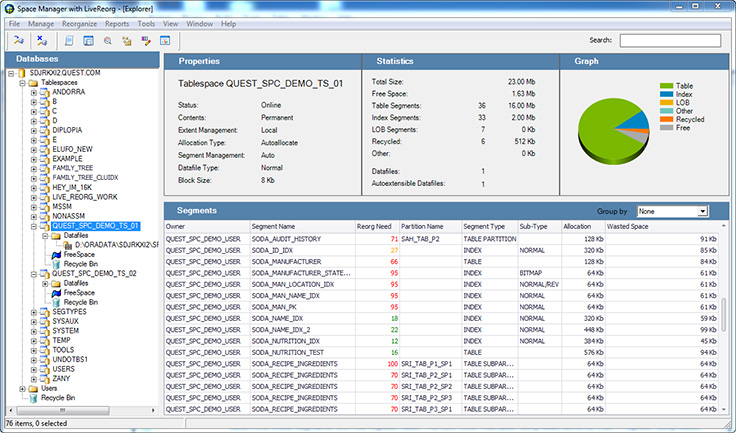Open the Window menu
Viewport: 736px width, 433px height.
pyautogui.click(x=199, y=24)
